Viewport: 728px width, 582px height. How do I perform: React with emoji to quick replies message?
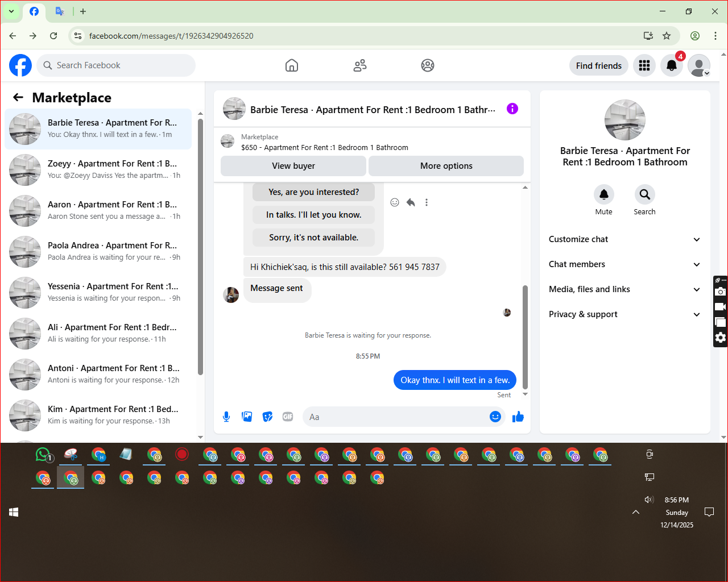click(x=395, y=202)
